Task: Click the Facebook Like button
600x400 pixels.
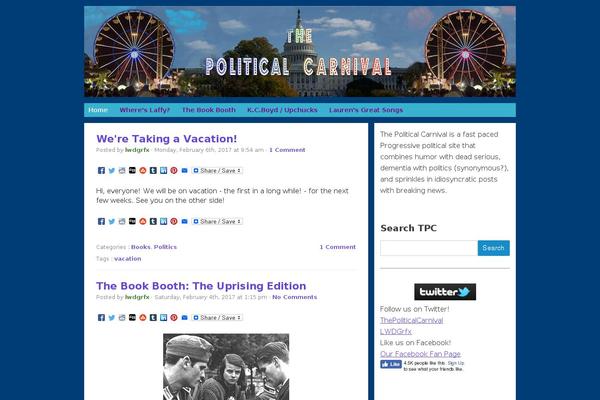Action: pos(391,364)
